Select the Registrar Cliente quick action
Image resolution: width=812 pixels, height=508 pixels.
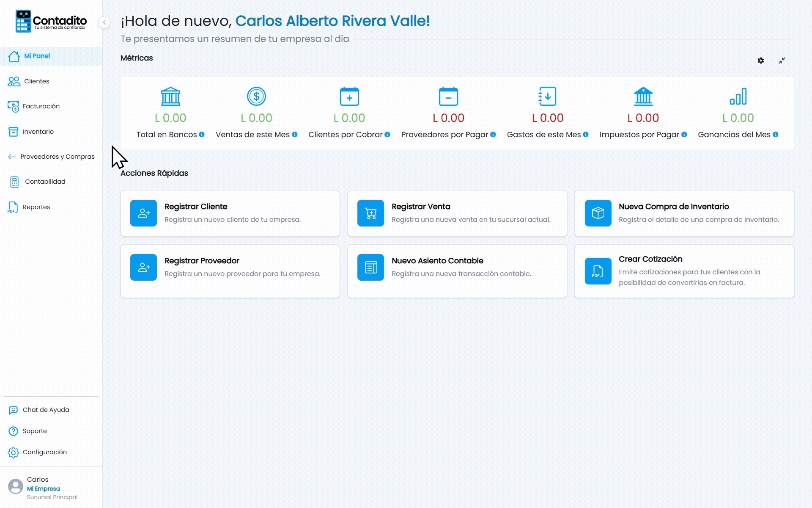230,213
